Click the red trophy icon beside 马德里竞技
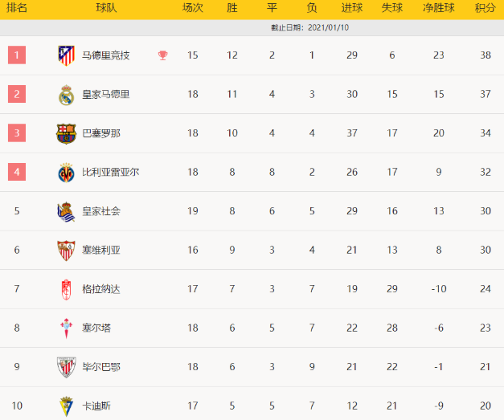Image resolution: width=504 pixels, height=420 pixels. (x=163, y=55)
